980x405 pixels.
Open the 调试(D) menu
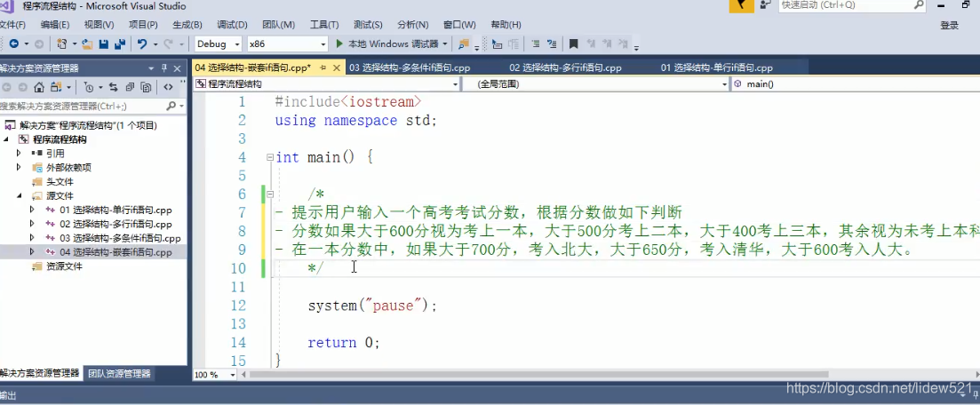[232, 25]
